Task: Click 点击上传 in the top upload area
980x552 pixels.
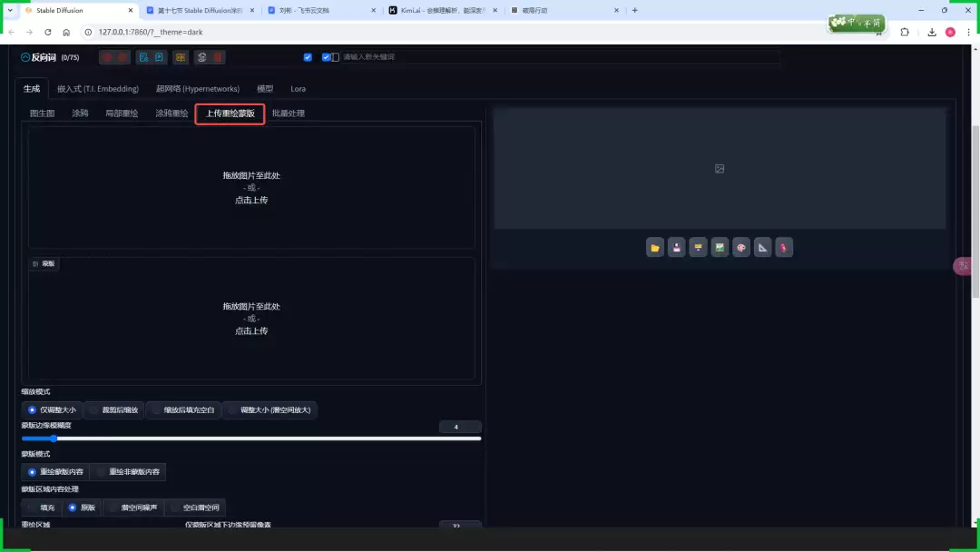Action: (250, 200)
